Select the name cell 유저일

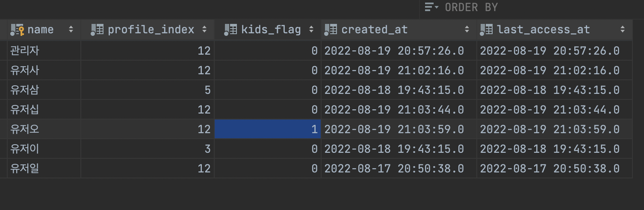click(44, 169)
